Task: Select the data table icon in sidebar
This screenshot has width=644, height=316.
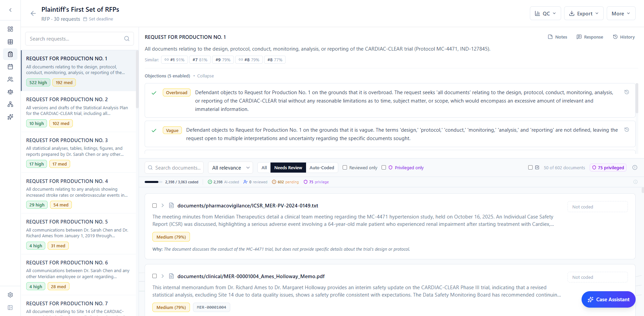Action: [x=10, y=42]
